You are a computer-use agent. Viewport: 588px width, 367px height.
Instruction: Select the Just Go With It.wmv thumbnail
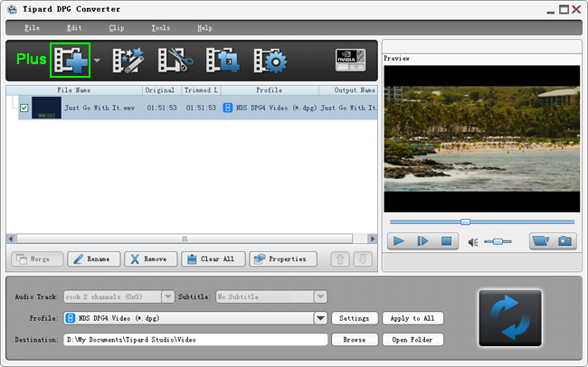pyautogui.click(x=46, y=108)
